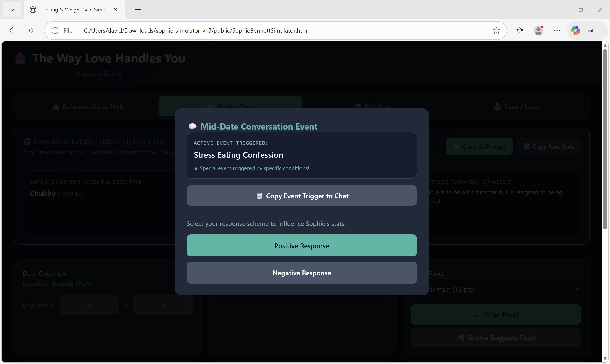The height and width of the screenshot is (364, 610).
Task: Open the browser Settings and more menu
Action: pyautogui.click(x=557, y=30)
